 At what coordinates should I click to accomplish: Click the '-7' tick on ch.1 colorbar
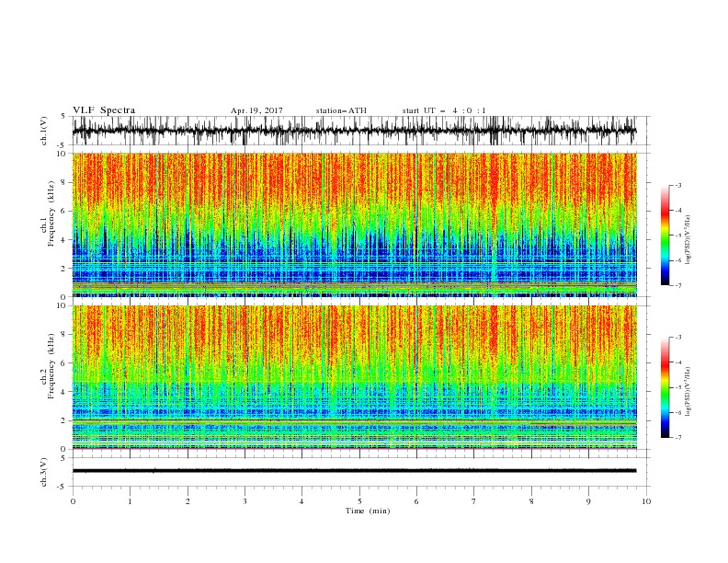(x=677, y=285)
